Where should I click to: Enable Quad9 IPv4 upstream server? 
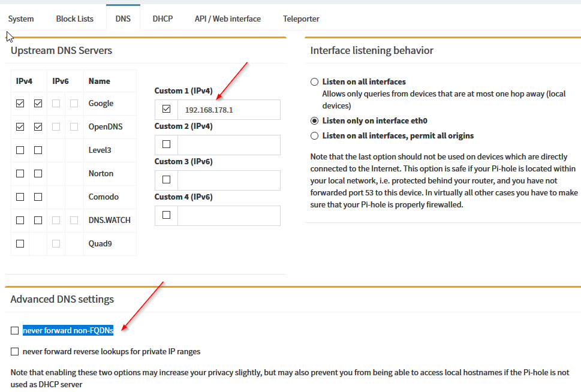pos(20,244)
